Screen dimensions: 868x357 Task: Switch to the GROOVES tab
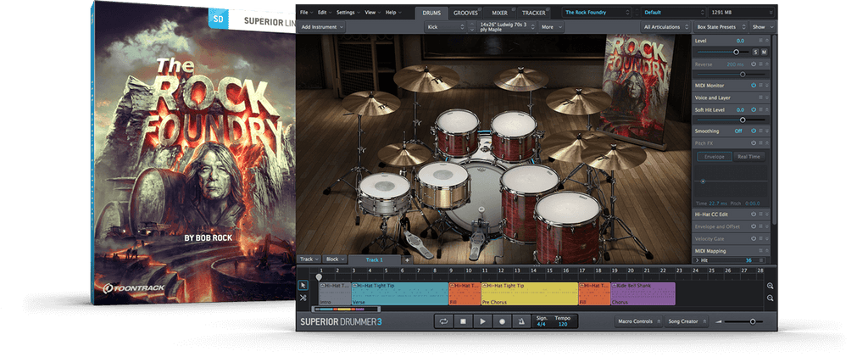coord(465,13)
